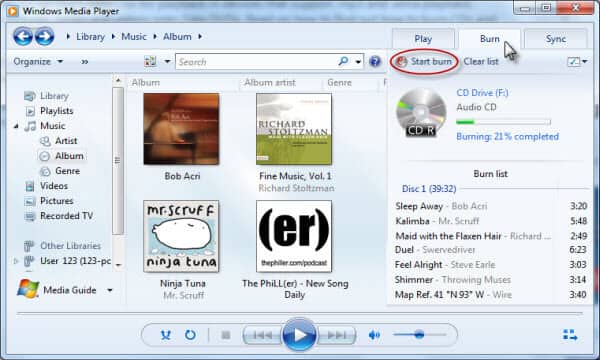
Task: Select The PhiLL(er) podcast album cover
Action: 294,236
